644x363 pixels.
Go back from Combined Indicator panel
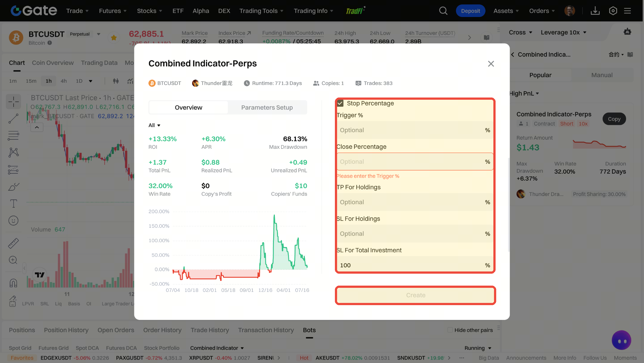point(513,54)
